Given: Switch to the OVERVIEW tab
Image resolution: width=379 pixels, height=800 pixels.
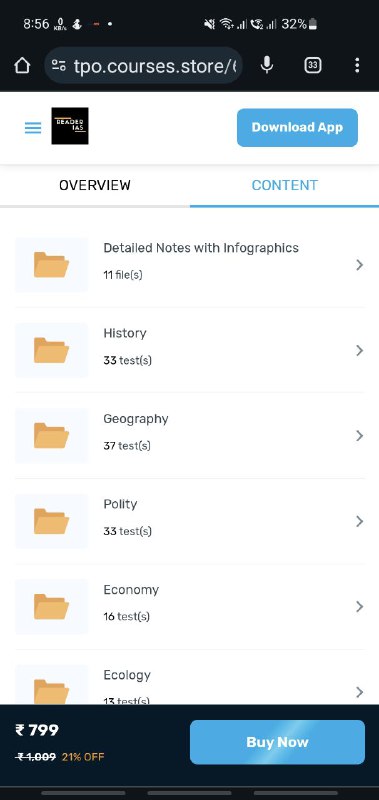Looking at the screenshot, I should tap(95, 185).
